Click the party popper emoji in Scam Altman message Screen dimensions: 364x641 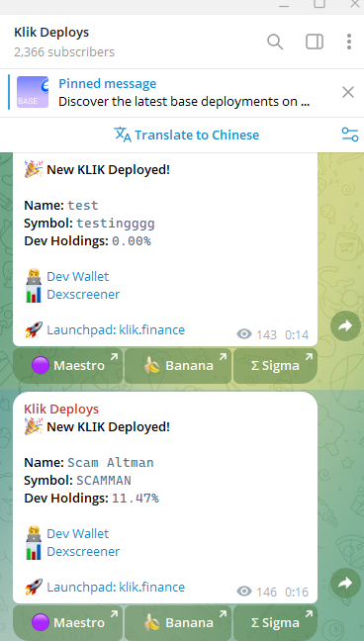click(x=34, y=426)
